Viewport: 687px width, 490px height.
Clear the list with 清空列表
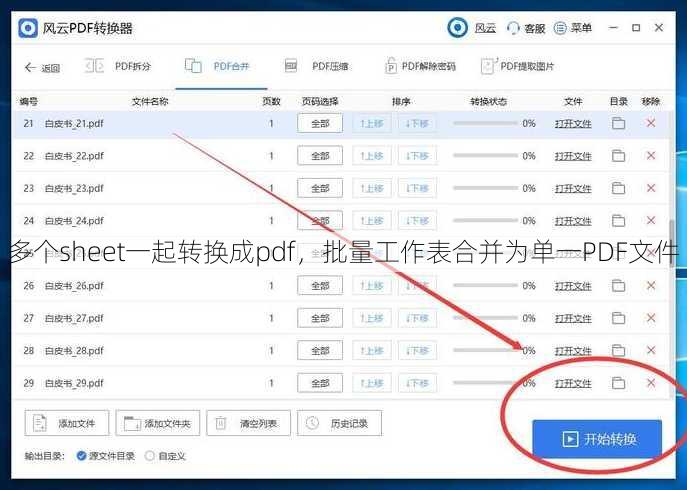(248, 423)
